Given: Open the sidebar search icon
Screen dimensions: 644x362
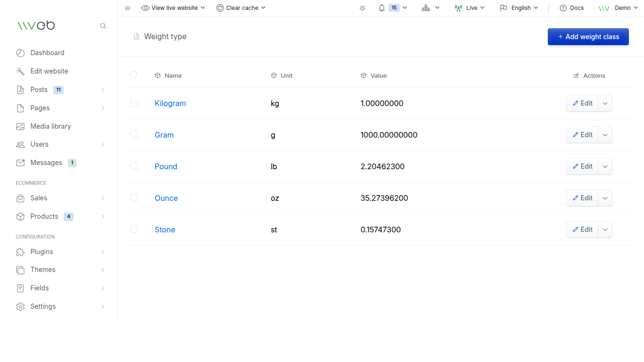Looking at the screenshot, I should click(x=103, y=26).
